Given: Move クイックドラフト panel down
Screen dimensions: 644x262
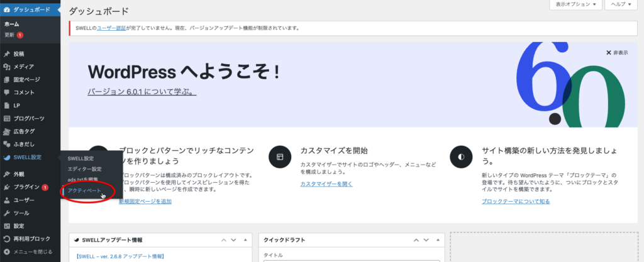Looking at the screenshot, I should pos(426,240).
